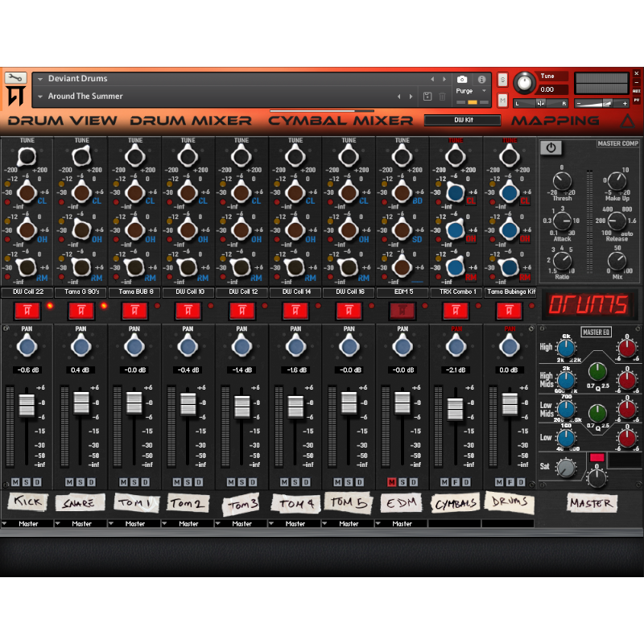The image size is (644, 644).
Task: Click the Cymbals channel blue CL knob
Action: click(456, 192)
